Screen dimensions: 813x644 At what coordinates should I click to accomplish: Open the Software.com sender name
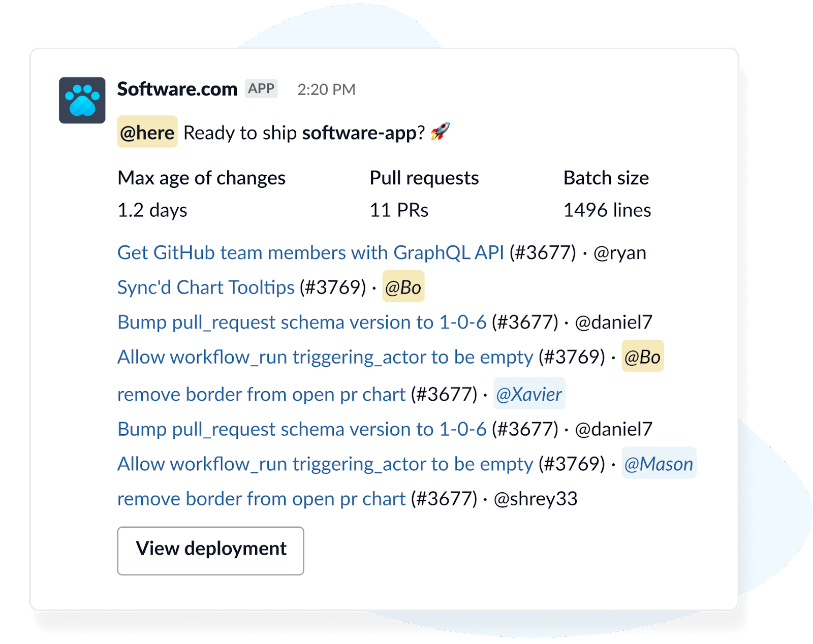[x=177, y=89]
